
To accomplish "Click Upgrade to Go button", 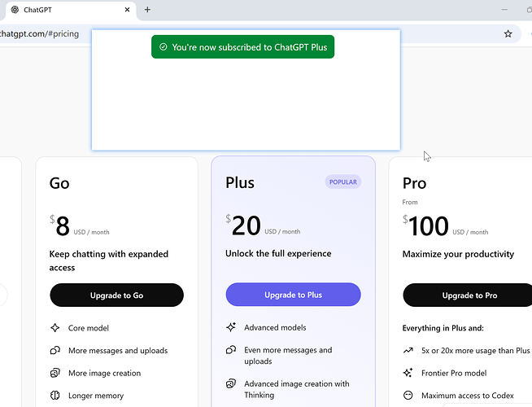I will click(116, 295).
